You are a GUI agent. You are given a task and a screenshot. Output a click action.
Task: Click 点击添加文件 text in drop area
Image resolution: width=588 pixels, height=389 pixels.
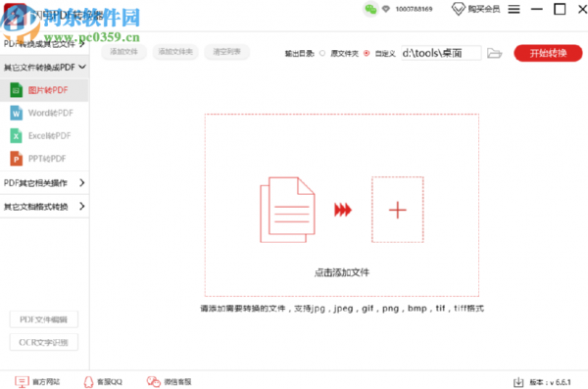coord(342,272)
